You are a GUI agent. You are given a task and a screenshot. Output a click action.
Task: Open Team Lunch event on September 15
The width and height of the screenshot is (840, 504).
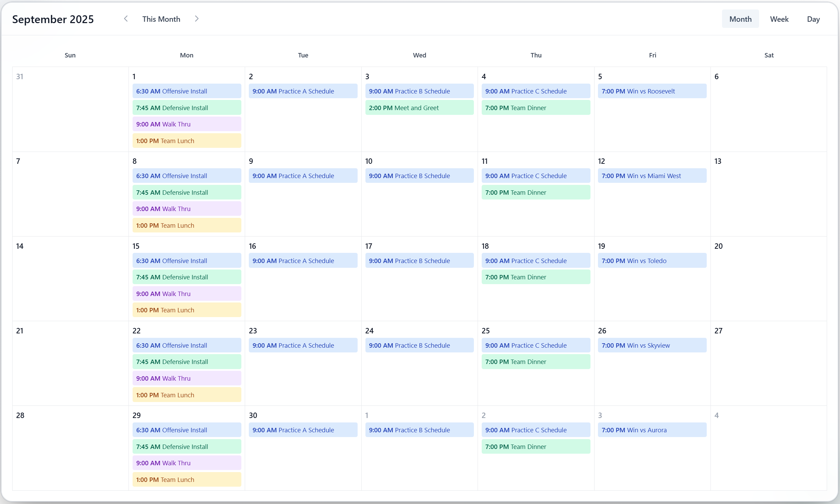[187, 310]
